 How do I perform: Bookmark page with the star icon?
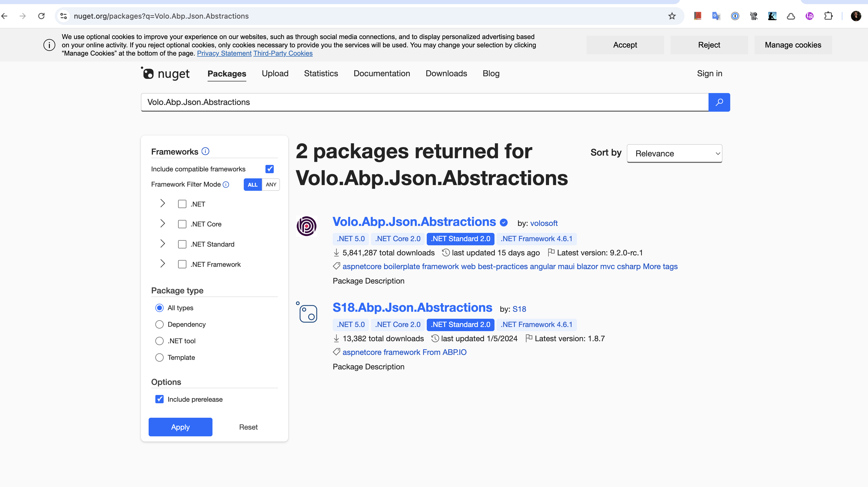[672, 16]
